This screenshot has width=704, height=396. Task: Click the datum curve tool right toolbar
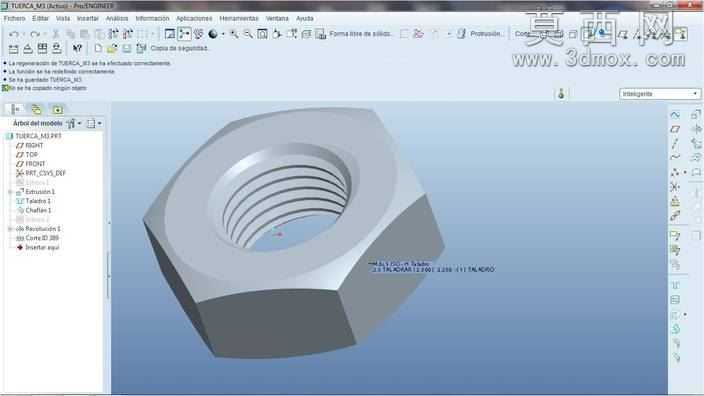pos(675,158)
